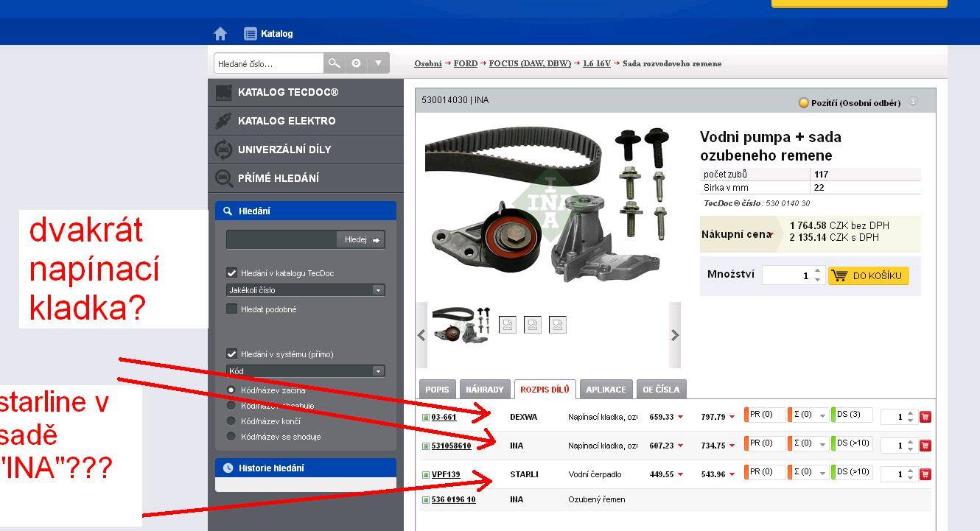Open the Katalog list icon
This screenshot has height=531, width=980.
tap(251, 34)
